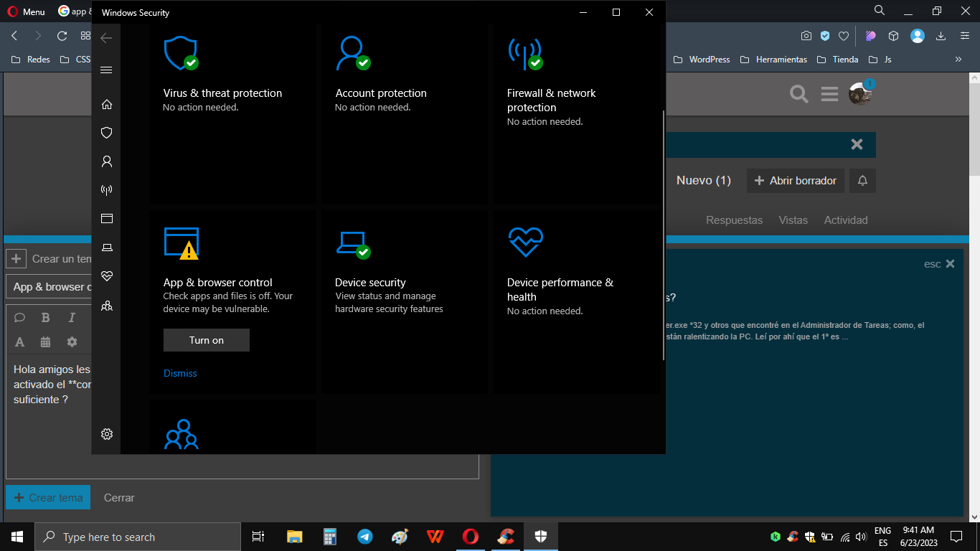Show more bookmarks with the double chevron
The height and width of the screenshot is (551, 980).
point(958,60)
